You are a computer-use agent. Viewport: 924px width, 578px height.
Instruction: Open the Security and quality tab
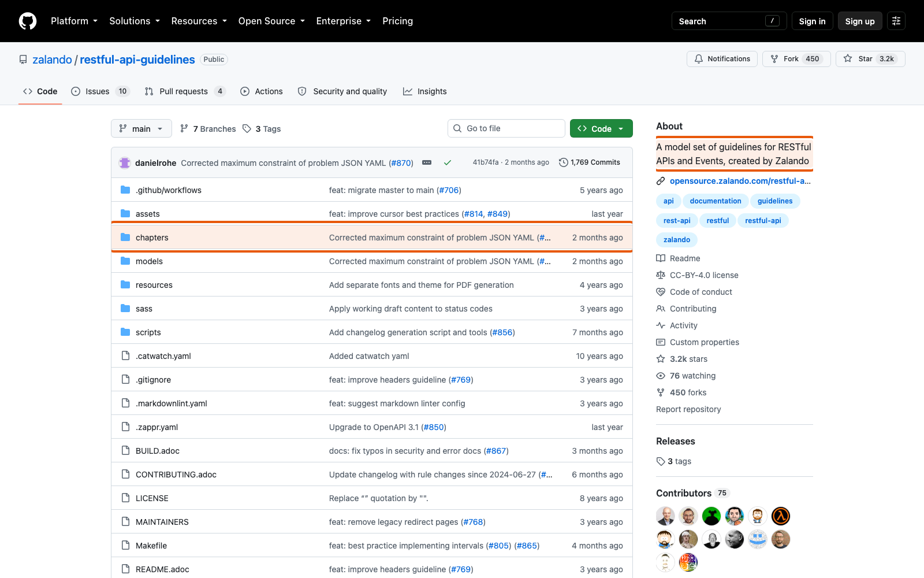click(x=342, y=91)
